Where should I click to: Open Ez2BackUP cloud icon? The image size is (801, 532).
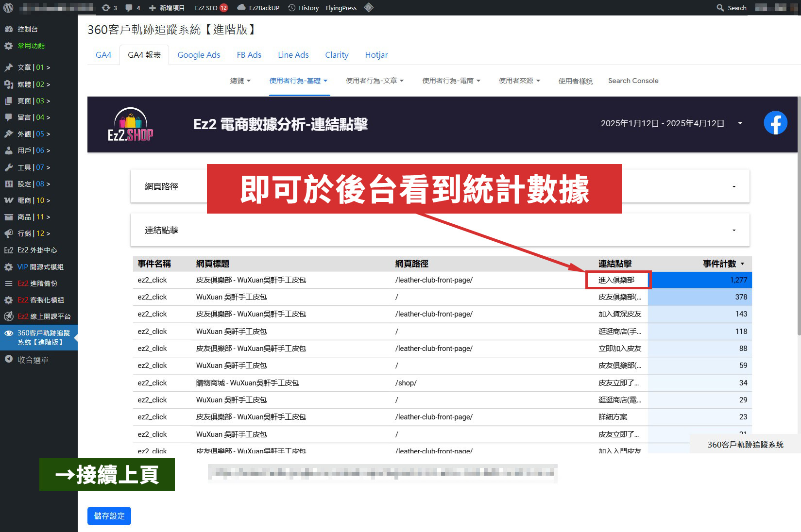(x=241, y=7)
